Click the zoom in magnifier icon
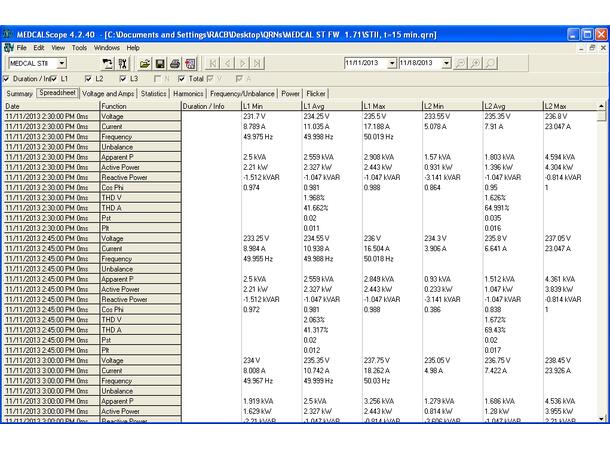The width and height of the screenshot is (610, 450). point(475,63)
